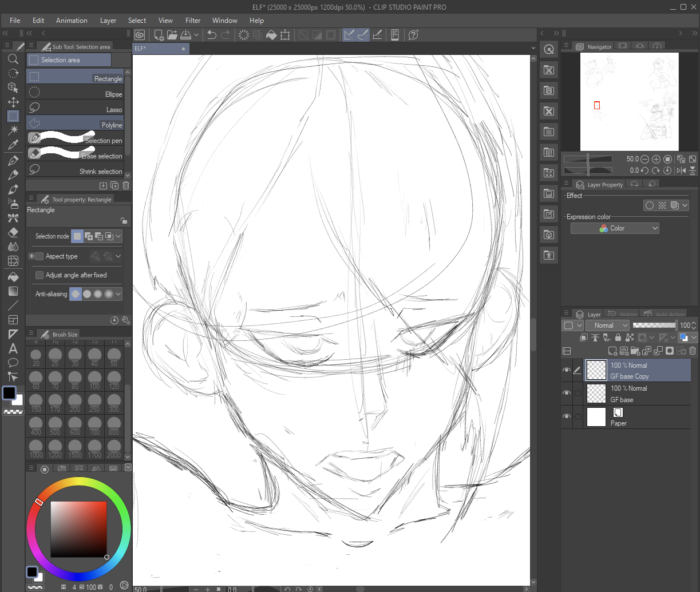Select the Ruler tool
The width and height of the screenshot is (700, 592).
[x=13, y=334]
